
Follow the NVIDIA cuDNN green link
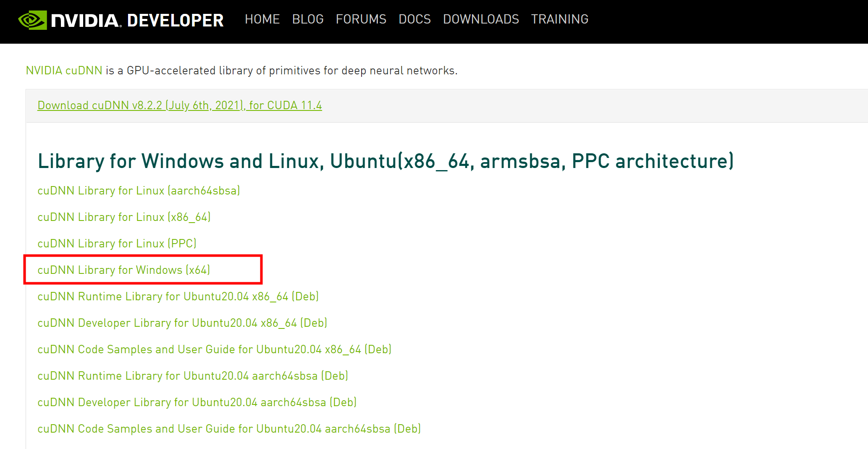[64, 71]
